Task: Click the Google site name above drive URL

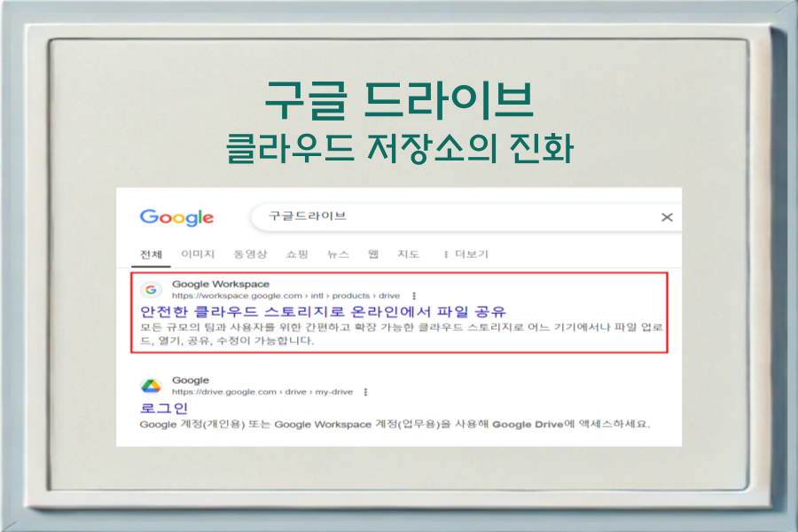Action: pyautogui.click(x=191, y=380)
